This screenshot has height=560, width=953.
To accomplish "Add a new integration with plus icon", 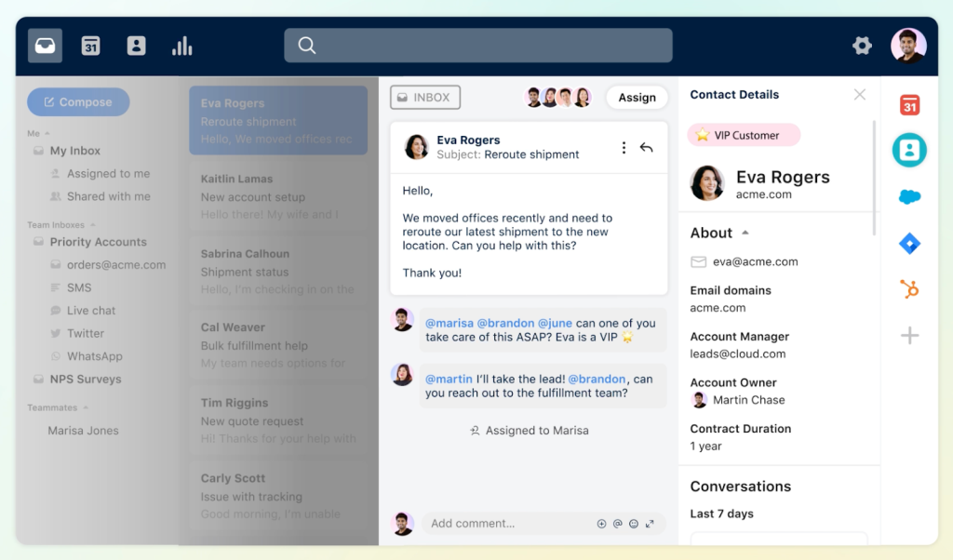I will point(909,336).
